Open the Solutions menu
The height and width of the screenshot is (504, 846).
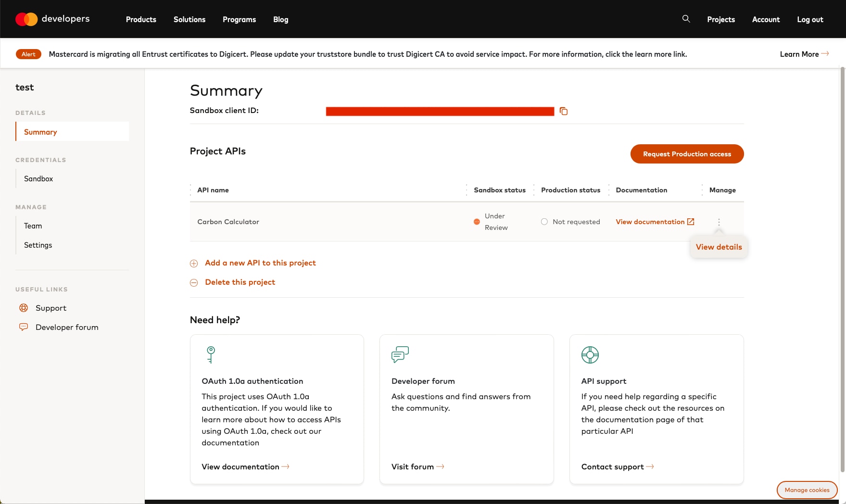click(189, 20)
